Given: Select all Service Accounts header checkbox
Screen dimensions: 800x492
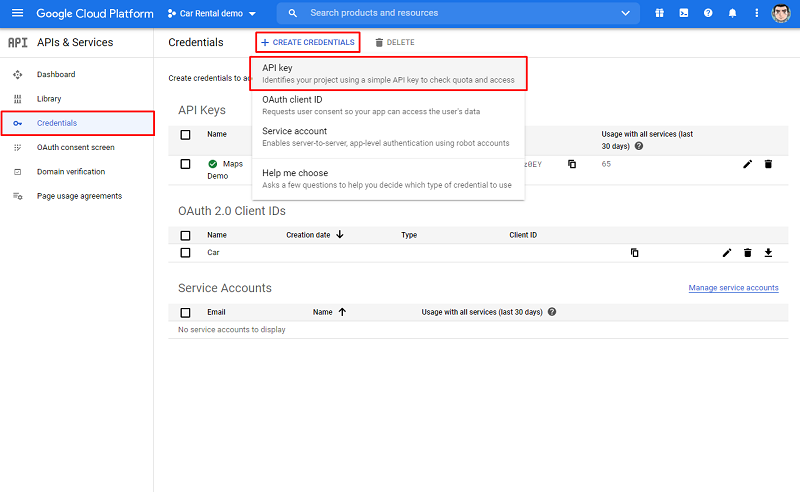Looking at the screenshot, I should (185, 312).
